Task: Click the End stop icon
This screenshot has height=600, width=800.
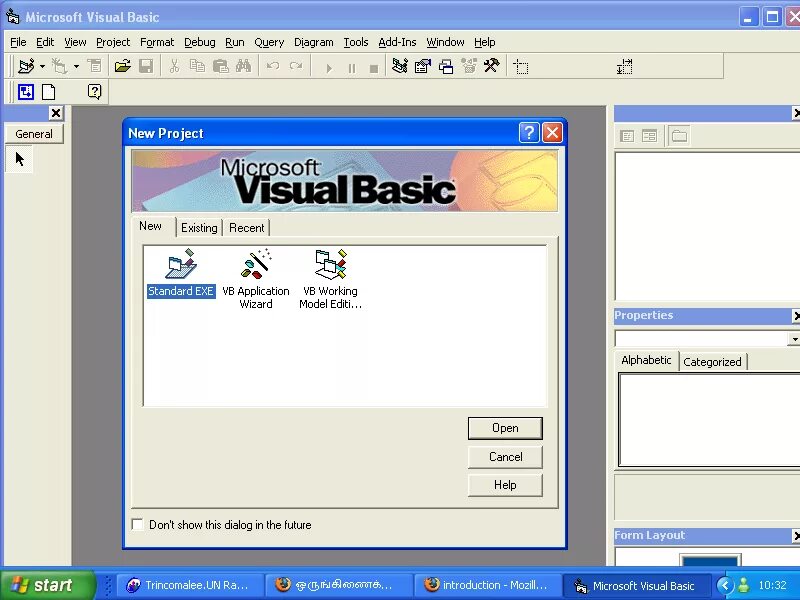Action: point(374,68)
